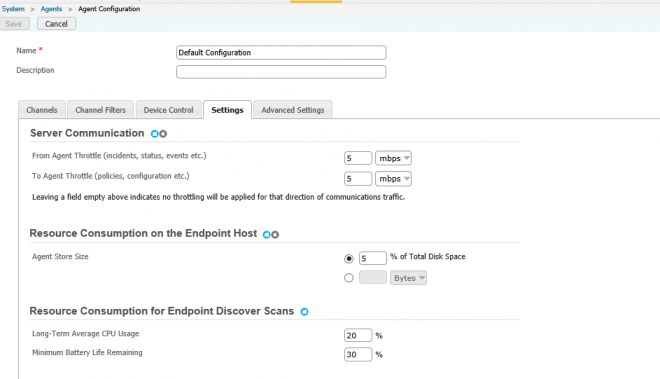The height and width of the screenshot is (379, 660).
Task: Click the To Agent Throttle label text
Action: (x=111, y=176)
